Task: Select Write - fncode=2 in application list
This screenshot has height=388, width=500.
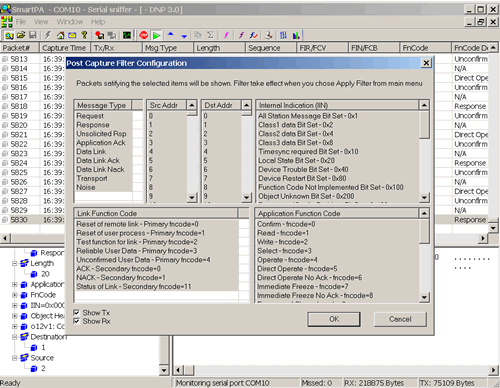Action: pyautogui.click(x=338, y=242)
